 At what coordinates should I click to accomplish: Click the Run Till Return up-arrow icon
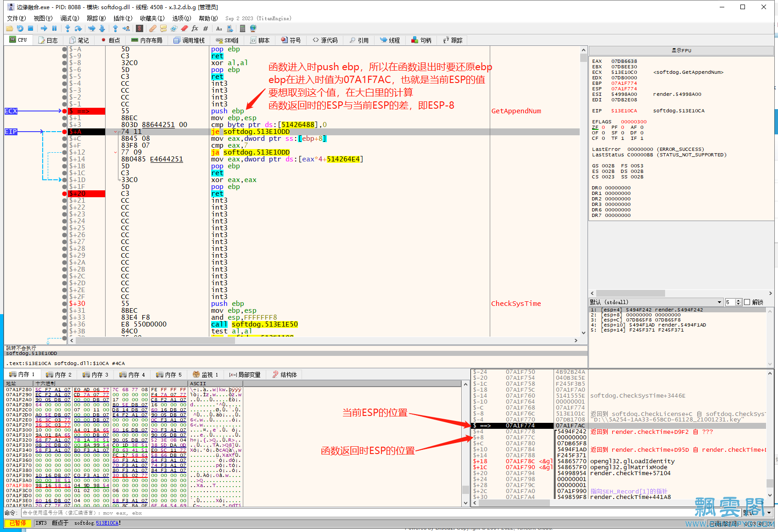[x=115, y=28]
